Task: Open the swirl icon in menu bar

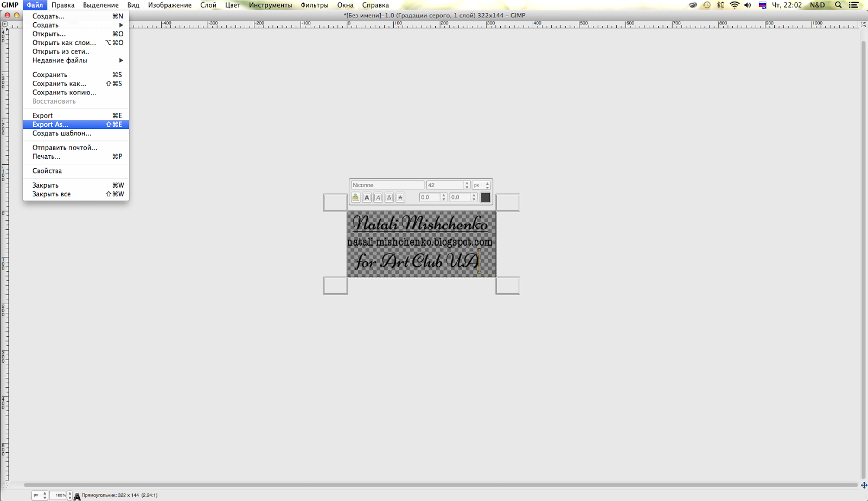Action: tap(693, 5)
